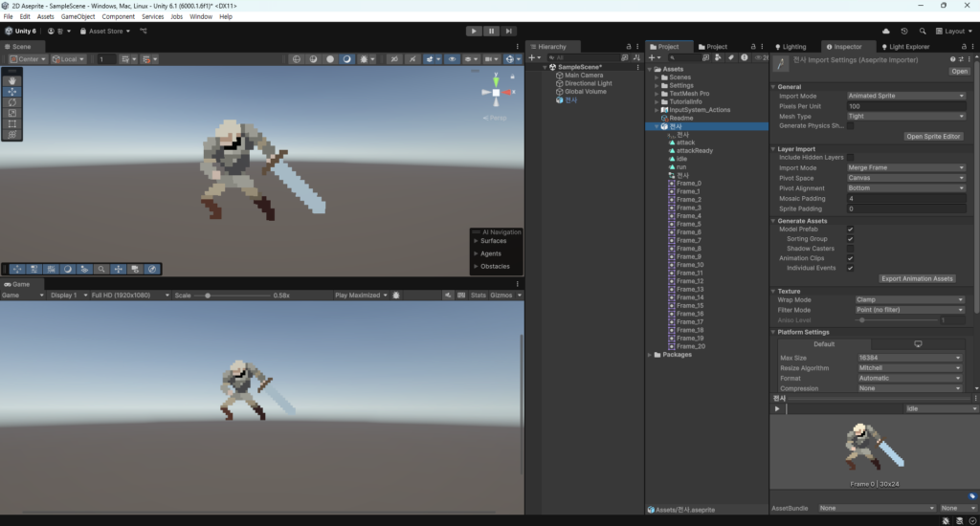
Task: Open the File menu
Action: coord(8,17)
